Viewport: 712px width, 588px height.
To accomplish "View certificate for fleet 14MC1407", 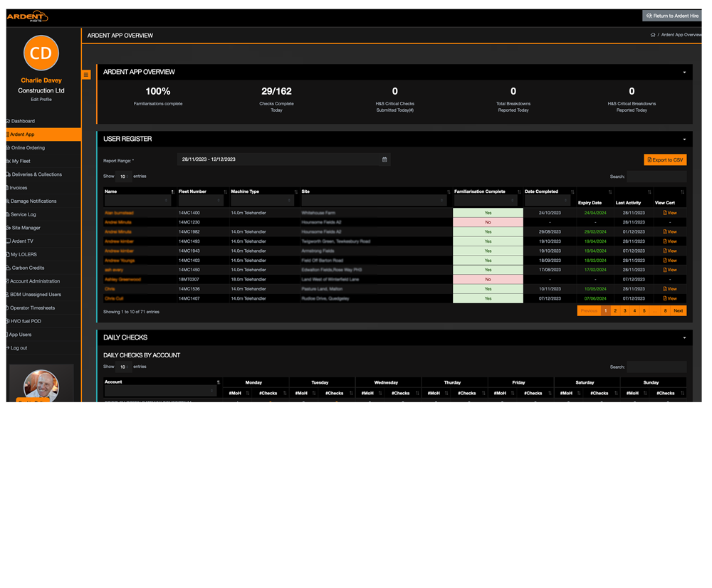I will (x=670, y=299).
